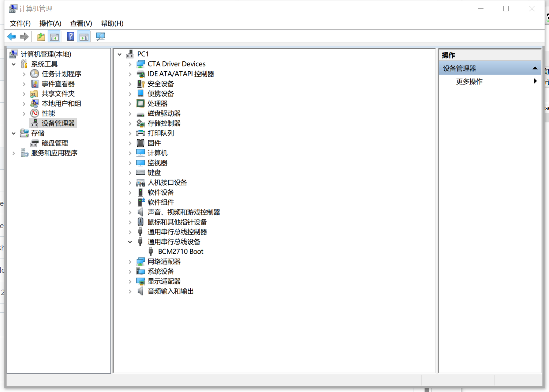This screenshot has width=549, height=392.
Task: Click the Forward arrow in toolbar
Action: 24,37
